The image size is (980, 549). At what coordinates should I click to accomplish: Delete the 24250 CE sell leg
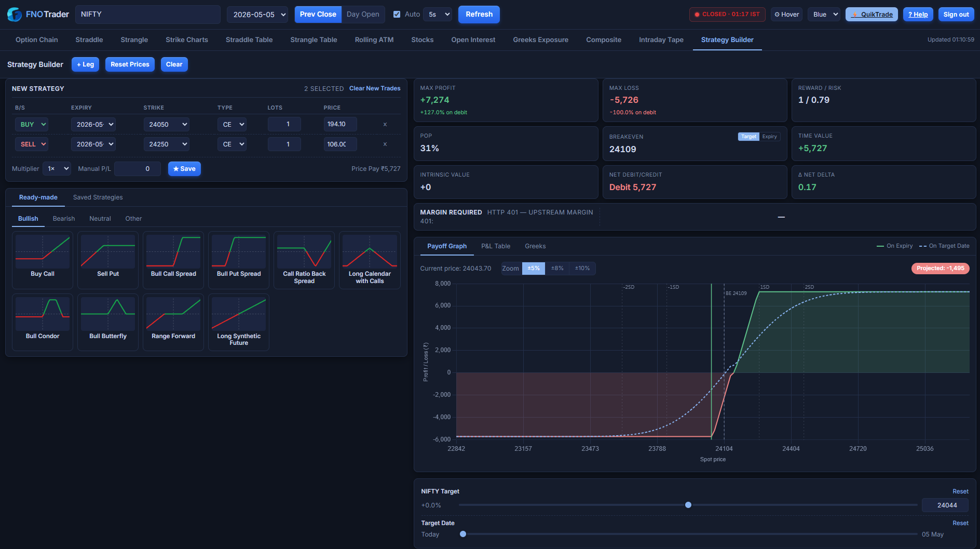(385, 144)
